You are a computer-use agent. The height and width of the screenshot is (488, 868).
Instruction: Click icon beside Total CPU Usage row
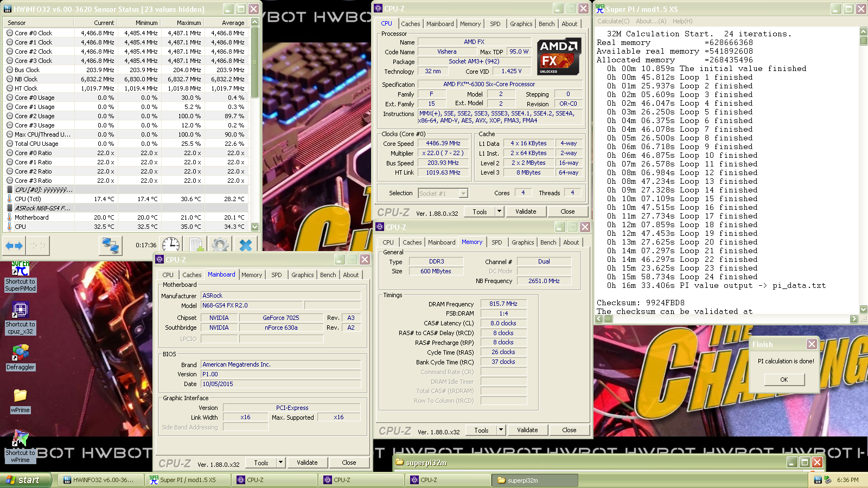[x=10, y=144]
